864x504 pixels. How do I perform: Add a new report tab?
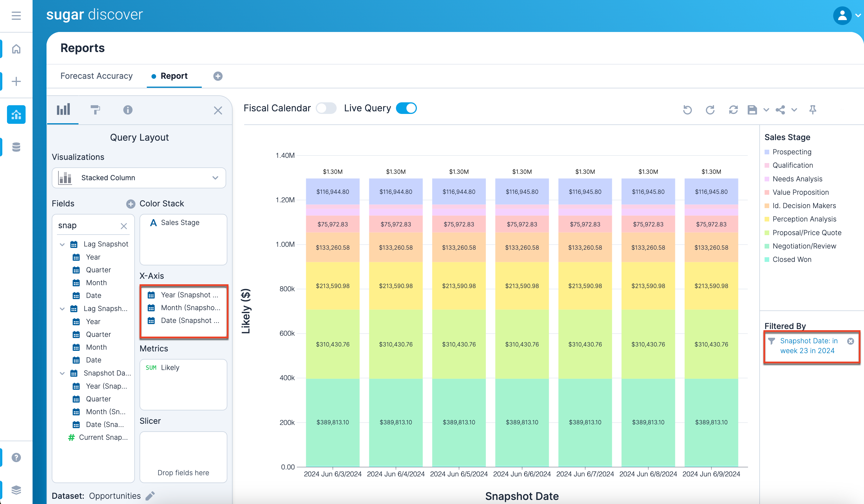pyautogui.click(x=218, y=76)
